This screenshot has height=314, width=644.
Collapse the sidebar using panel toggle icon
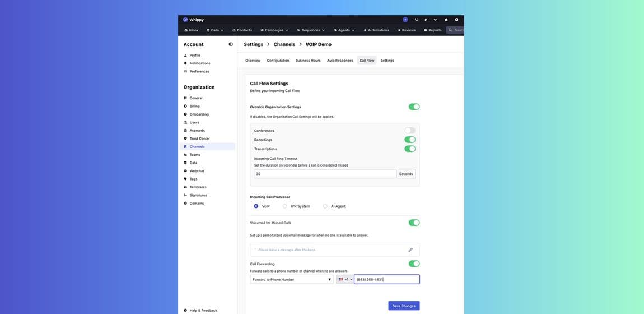tap(231, 44)
